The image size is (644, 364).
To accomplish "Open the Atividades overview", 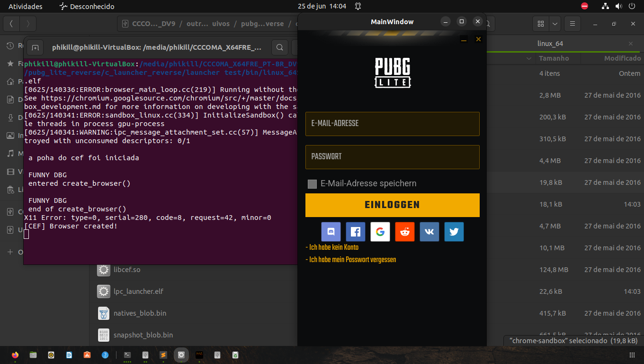I will coord(26,7).
